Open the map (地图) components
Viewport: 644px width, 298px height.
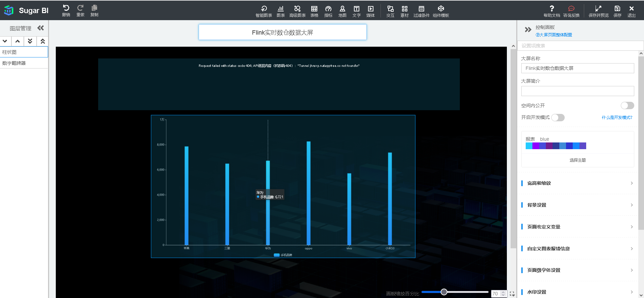click(343, 11)
